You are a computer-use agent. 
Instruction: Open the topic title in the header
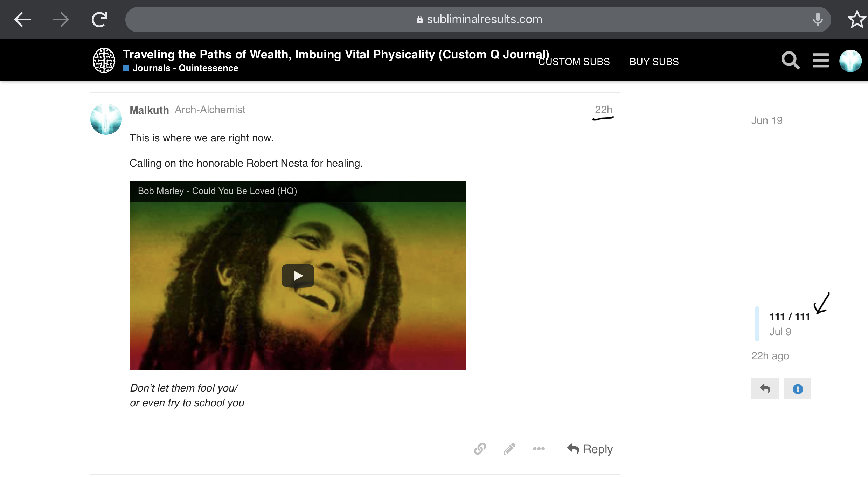[336, 54]
